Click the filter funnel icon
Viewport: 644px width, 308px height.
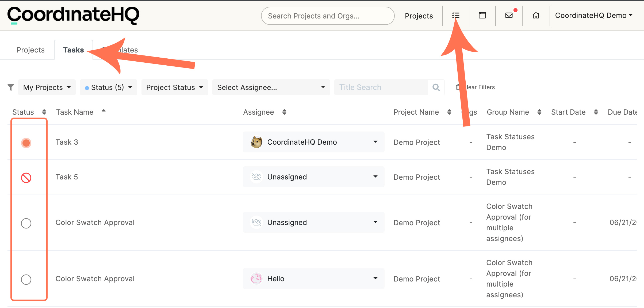[x=11, y=87]
